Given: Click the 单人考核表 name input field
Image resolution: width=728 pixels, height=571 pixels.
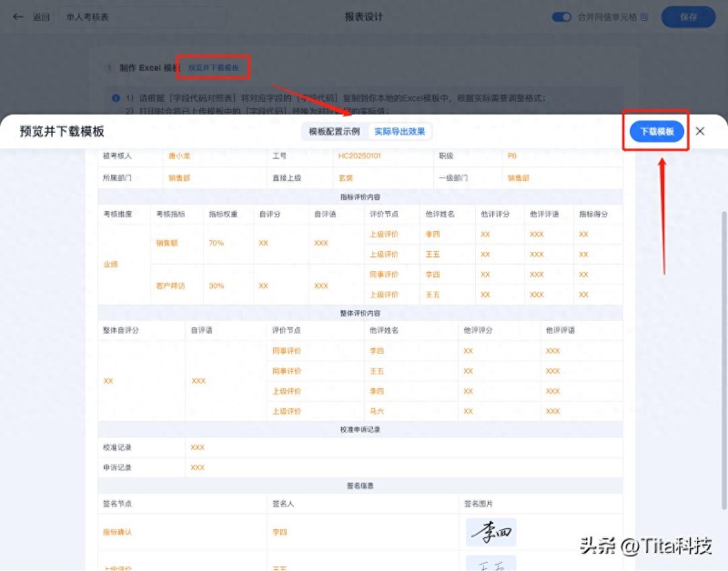Looking at the screenshot, I should point(143,17).
